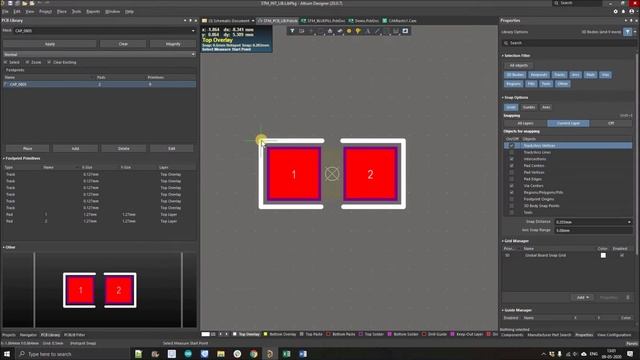Viewport: 640px width, 360px height.
Task: Open Word from the taskbar
Action: click(303, 354)
